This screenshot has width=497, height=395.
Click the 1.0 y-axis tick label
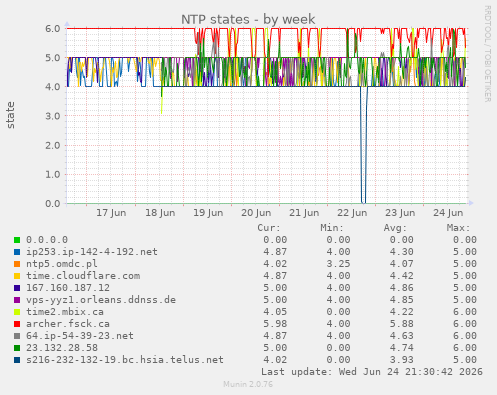(x=53, y=174)
